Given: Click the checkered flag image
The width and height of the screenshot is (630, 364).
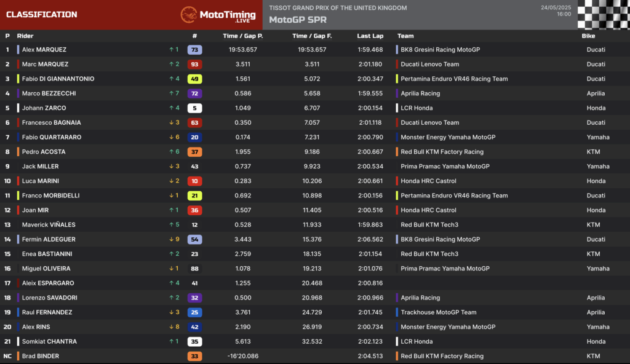Looking at the screenshot, I should point(604,15).
